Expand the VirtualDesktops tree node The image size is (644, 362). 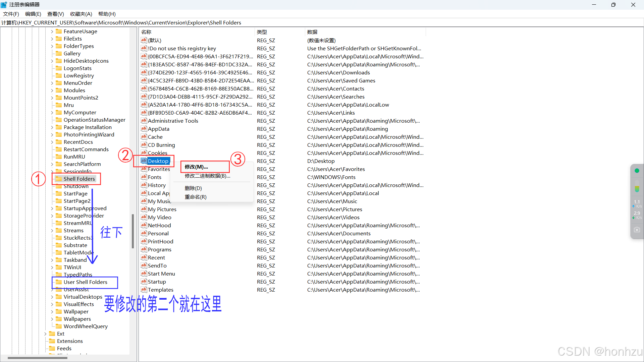click(x=52, y=297)
